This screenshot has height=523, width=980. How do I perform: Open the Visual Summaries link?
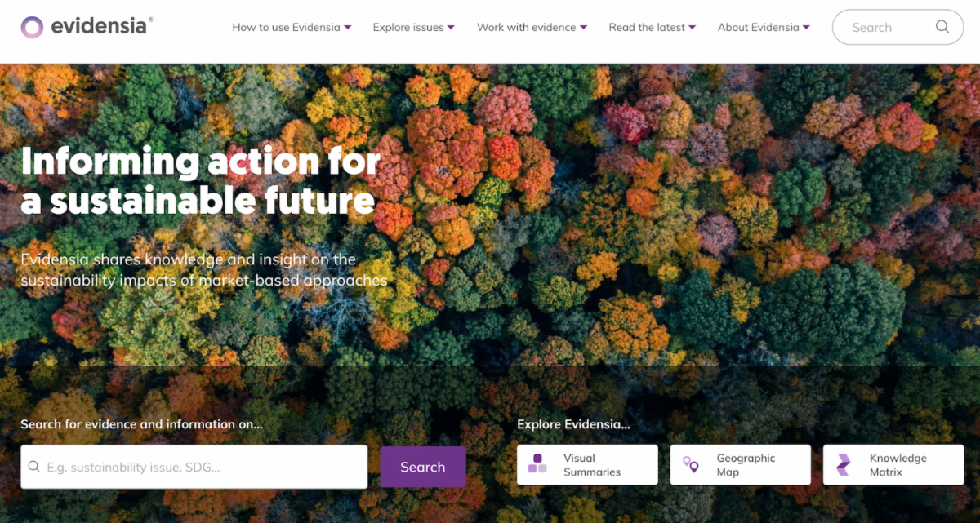pos(587,465)
